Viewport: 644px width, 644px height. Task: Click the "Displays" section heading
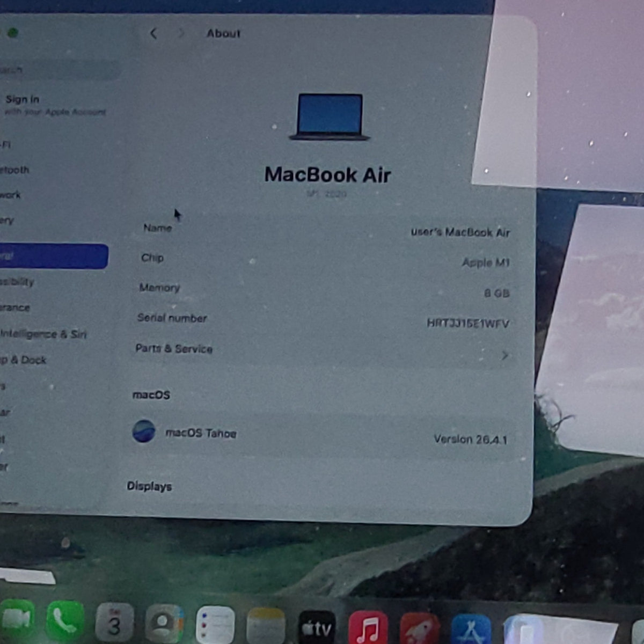149,486
